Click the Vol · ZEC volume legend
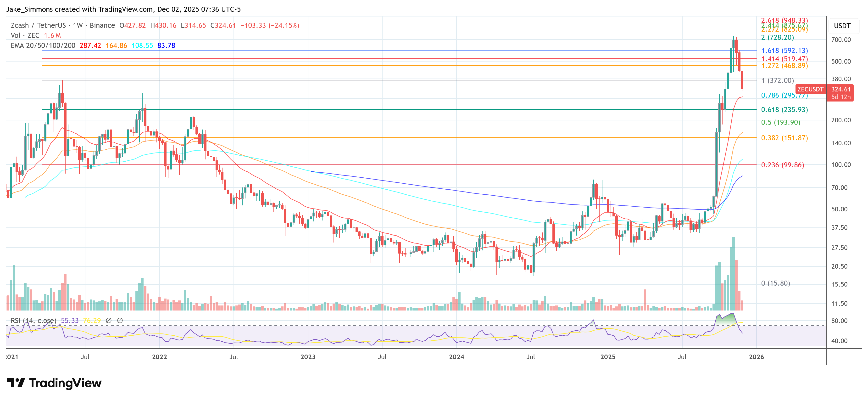The height and width of the screenshot is (401, 868). 25,35
